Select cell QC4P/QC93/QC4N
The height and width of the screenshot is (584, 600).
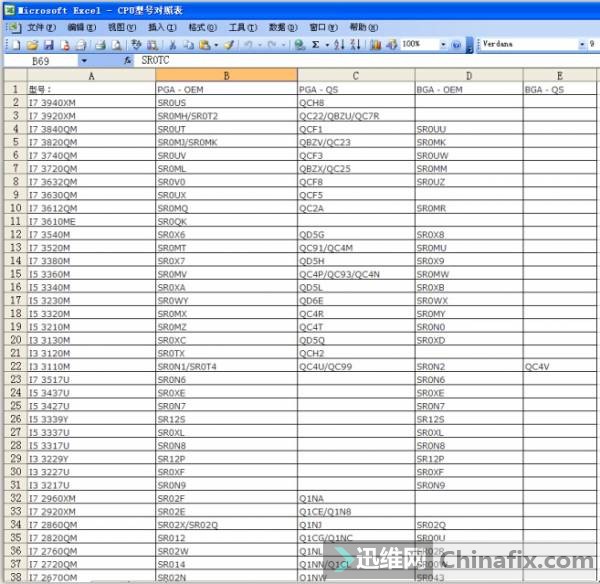(x=356, y=274)
